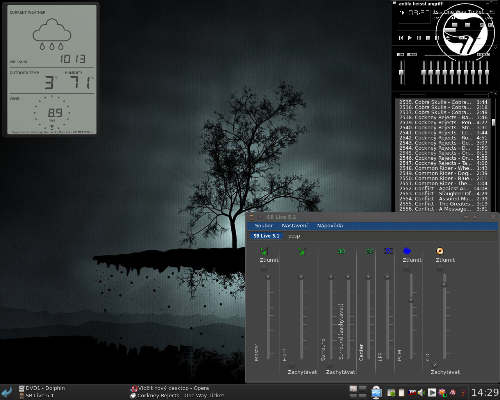Screen dimensions: 500x400
Task: Uncheck the CD channel capture checkbox
Action: (435, 364)
